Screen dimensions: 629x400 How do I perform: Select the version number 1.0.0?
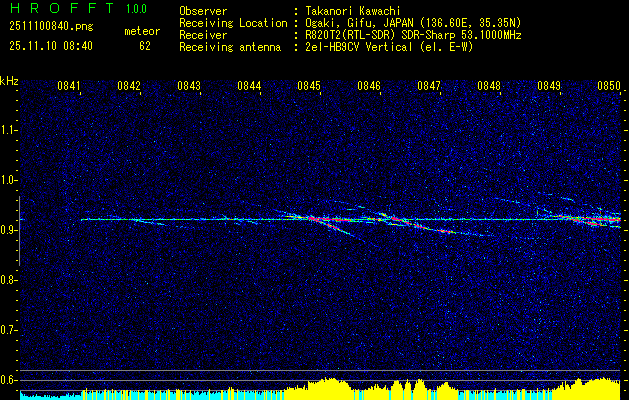point(136,9)
